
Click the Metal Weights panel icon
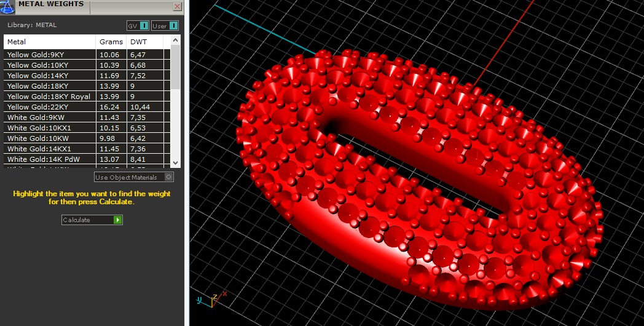[x=7, y=7]
